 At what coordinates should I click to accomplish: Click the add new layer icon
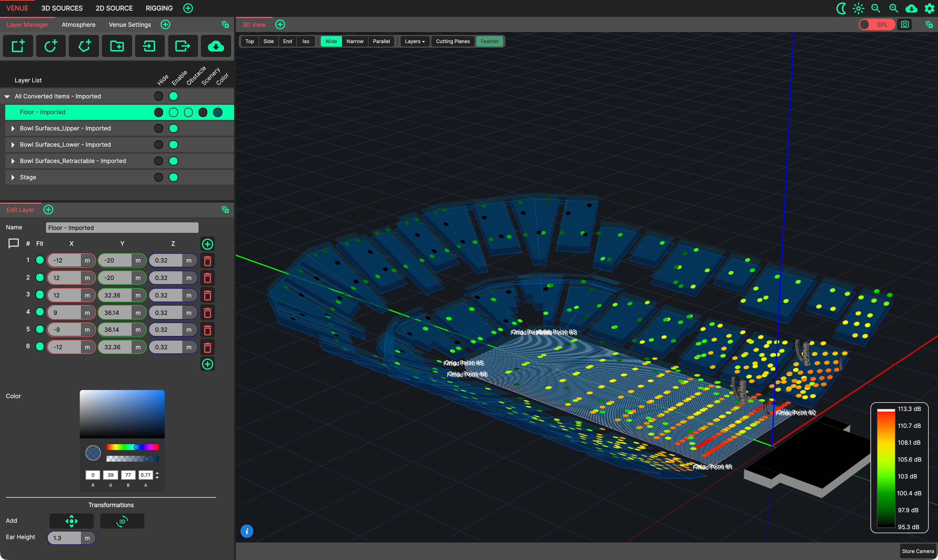18,46
